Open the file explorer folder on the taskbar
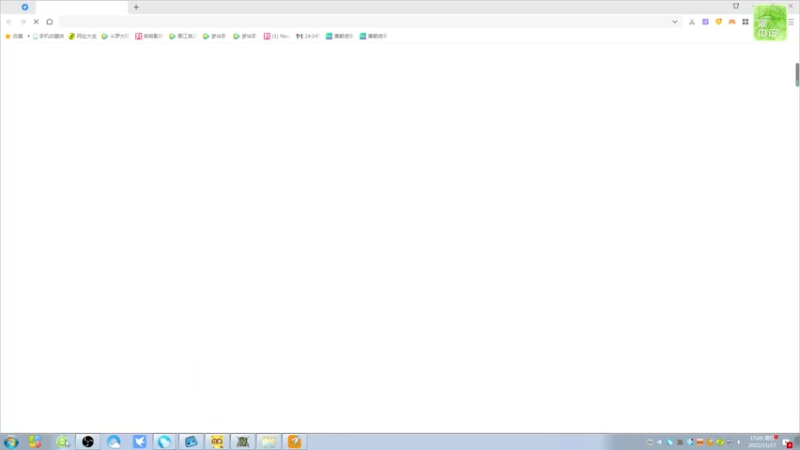The height and width of the screenshot is (450, 800). click(x=269, y=442)
